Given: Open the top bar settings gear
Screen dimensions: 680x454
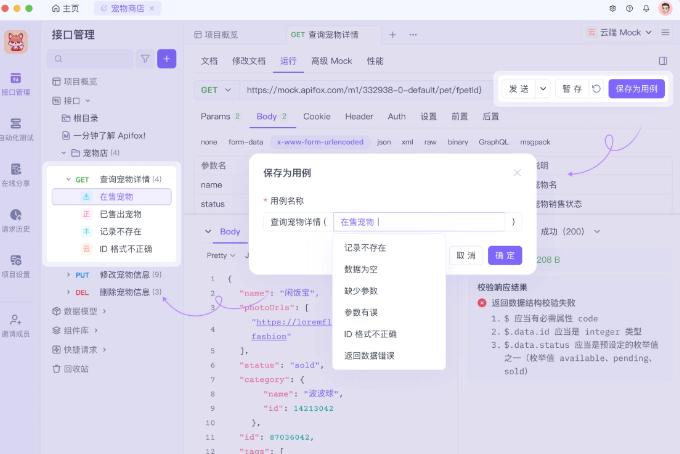Looking at the screenshot, I should [612, 8].
